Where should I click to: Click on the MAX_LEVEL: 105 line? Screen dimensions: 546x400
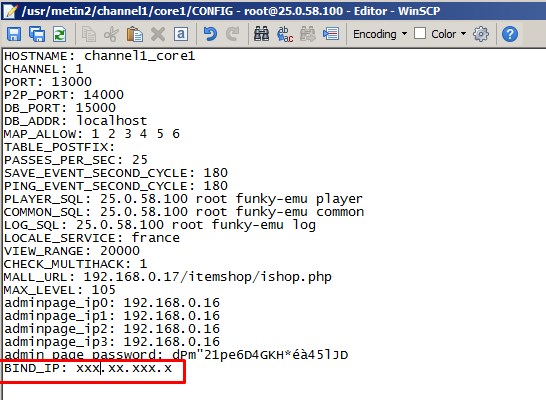click(x=60, y=290)
